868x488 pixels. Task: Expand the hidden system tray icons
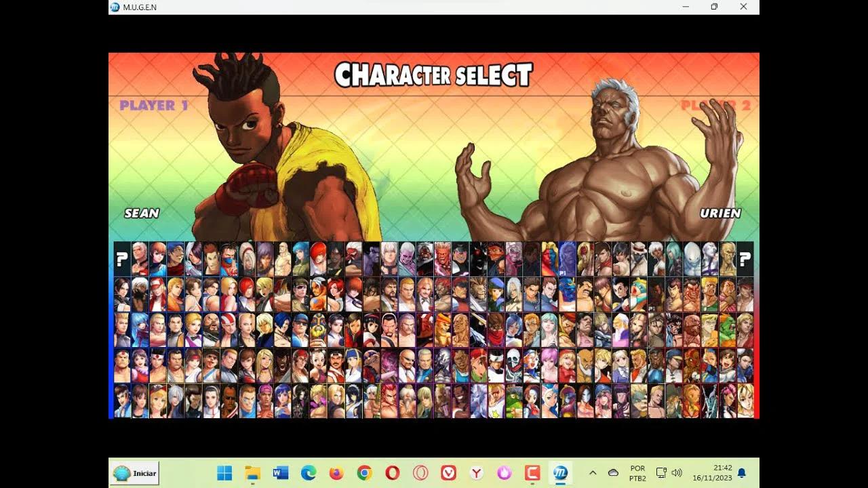(593, 473)
